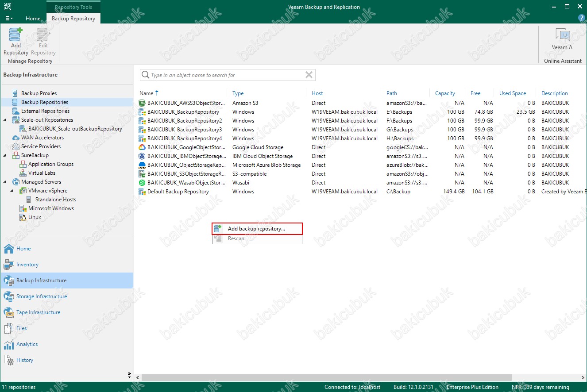Click the Veeam application icon in title bar
The image size is (587, 392).
tap(8, 7)
